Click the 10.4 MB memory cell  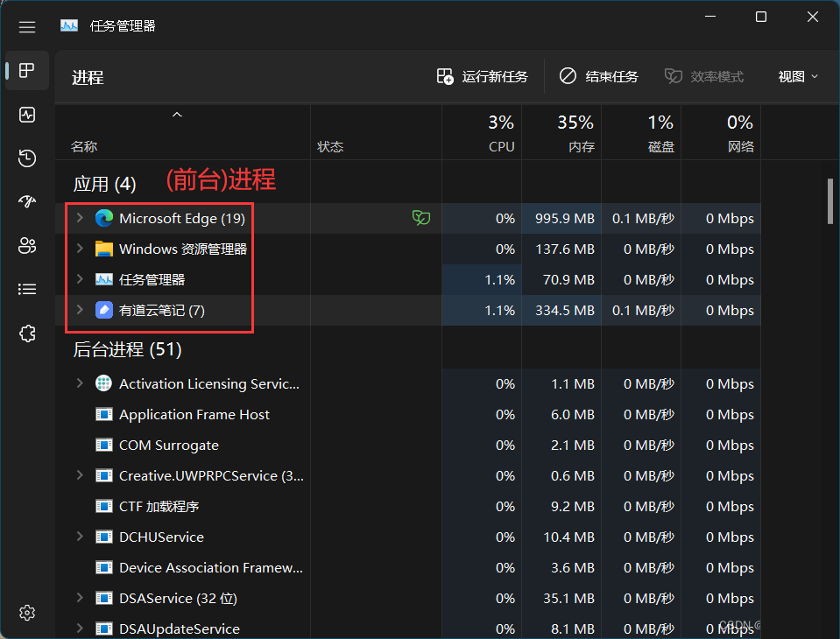(561, 537)
